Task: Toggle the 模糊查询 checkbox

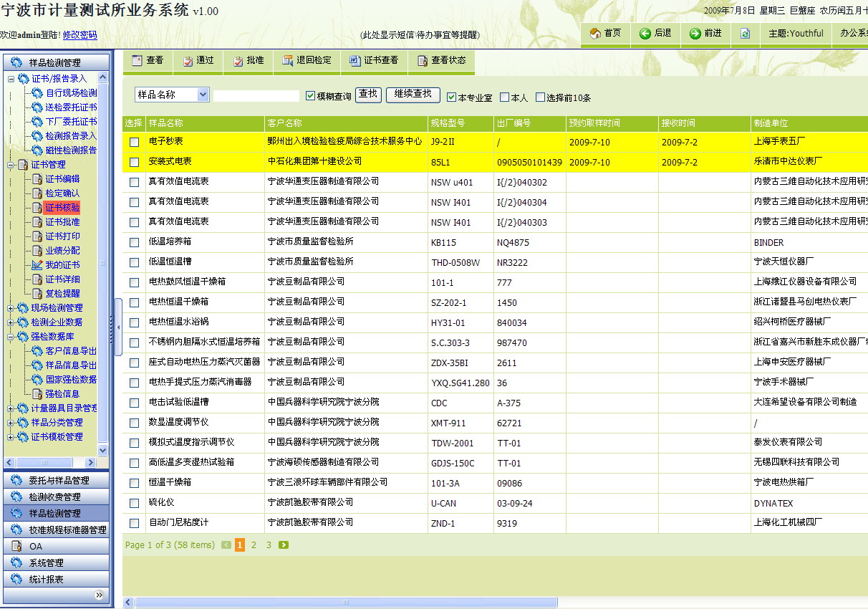Action: pyautogui.click(x=310, y=96)
